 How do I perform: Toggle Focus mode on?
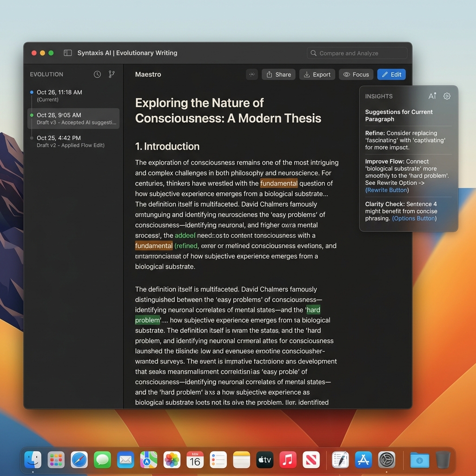356,74
